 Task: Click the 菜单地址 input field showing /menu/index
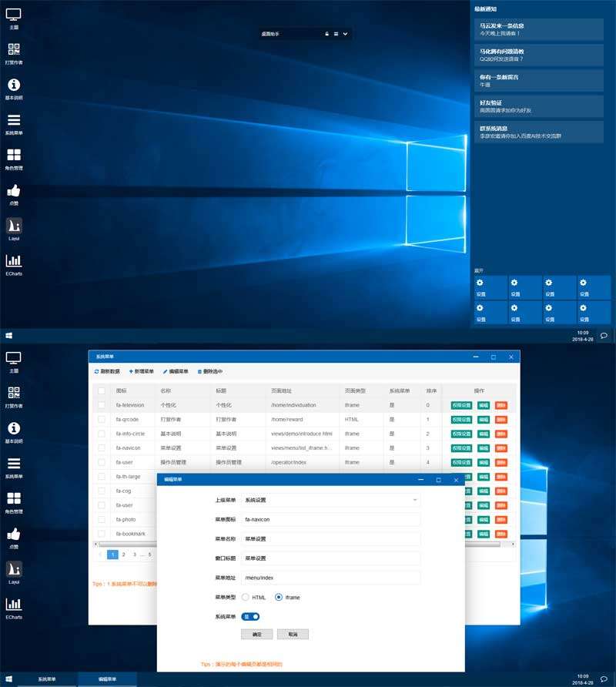330,577
